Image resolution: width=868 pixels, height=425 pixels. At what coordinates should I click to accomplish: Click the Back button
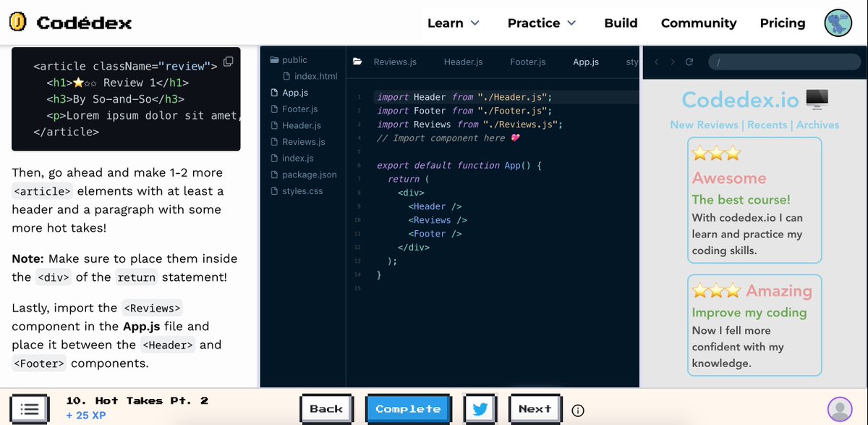(x=326, y=408)
